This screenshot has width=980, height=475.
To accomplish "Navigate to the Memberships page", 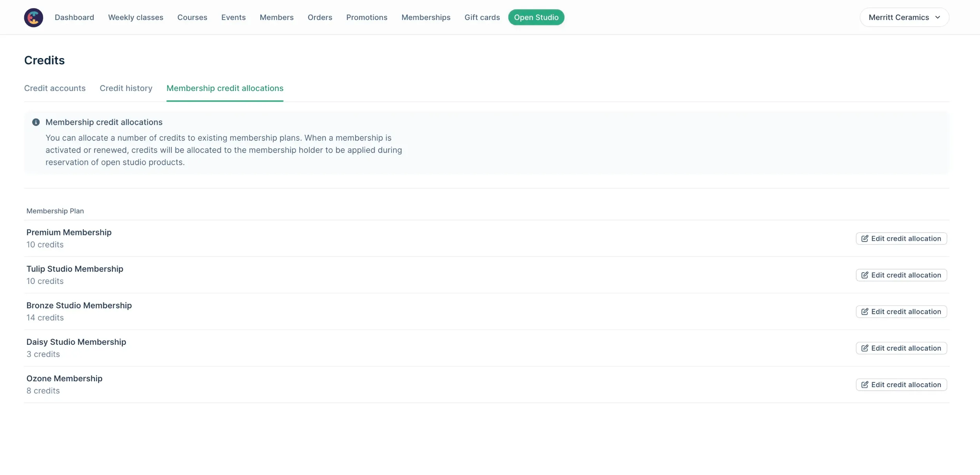I will point(426,17).
